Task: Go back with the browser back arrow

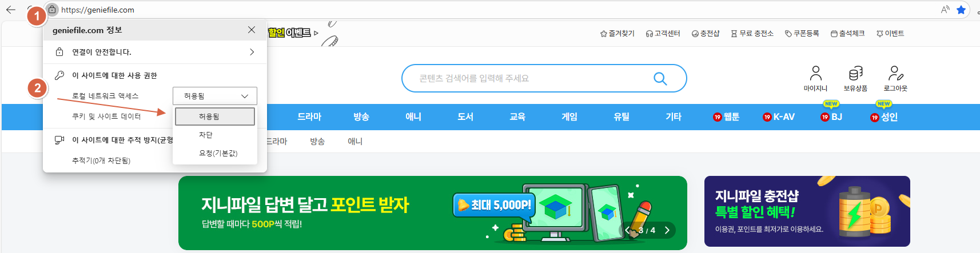Action: point(11,10)
